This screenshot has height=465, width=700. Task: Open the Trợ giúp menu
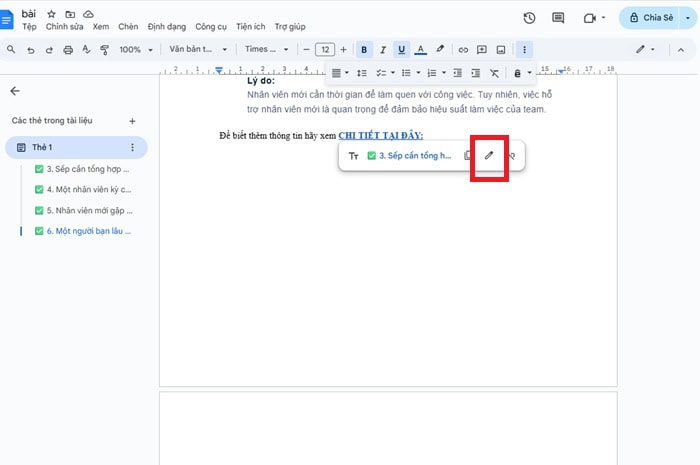tap(290, 27)
